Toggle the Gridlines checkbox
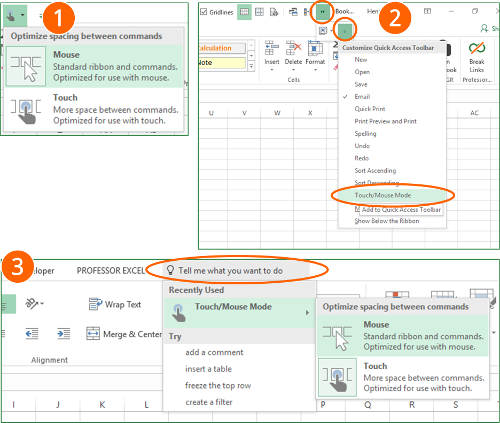Viewport: 500px width, 423px height. coord(204,12)
